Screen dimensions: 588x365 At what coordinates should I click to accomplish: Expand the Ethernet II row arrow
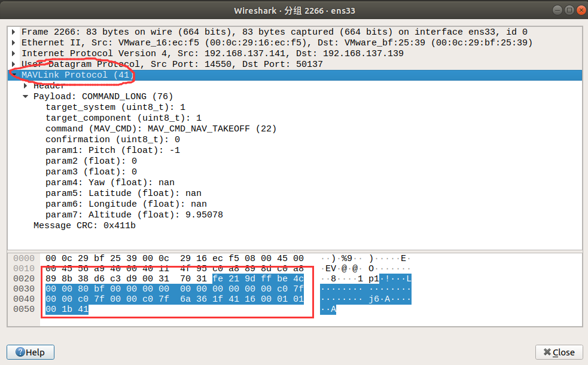(14, 42)
